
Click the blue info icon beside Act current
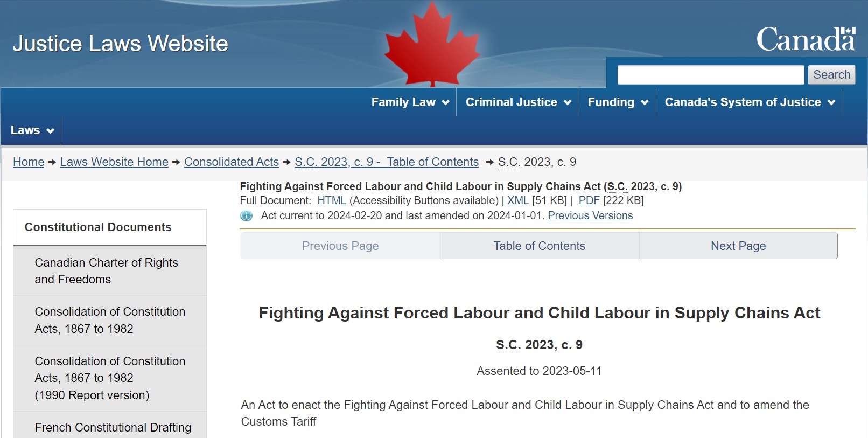pos(246,216)
